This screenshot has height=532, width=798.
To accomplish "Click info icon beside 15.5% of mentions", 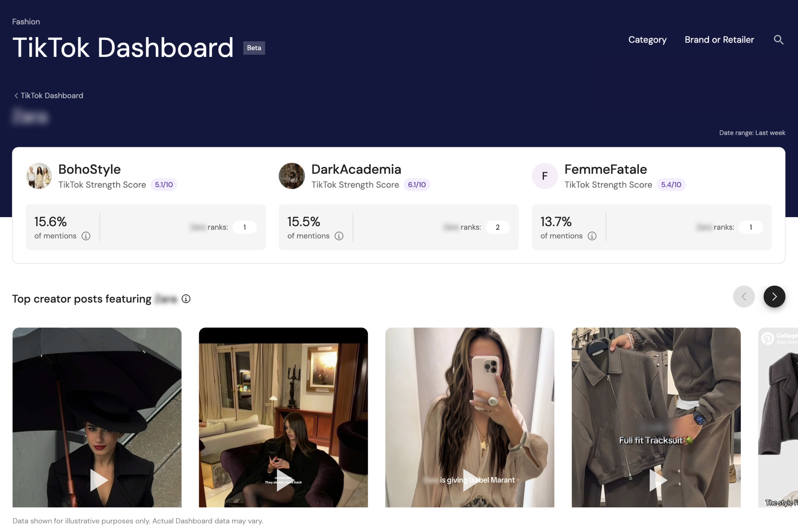I will click(339, 236).
